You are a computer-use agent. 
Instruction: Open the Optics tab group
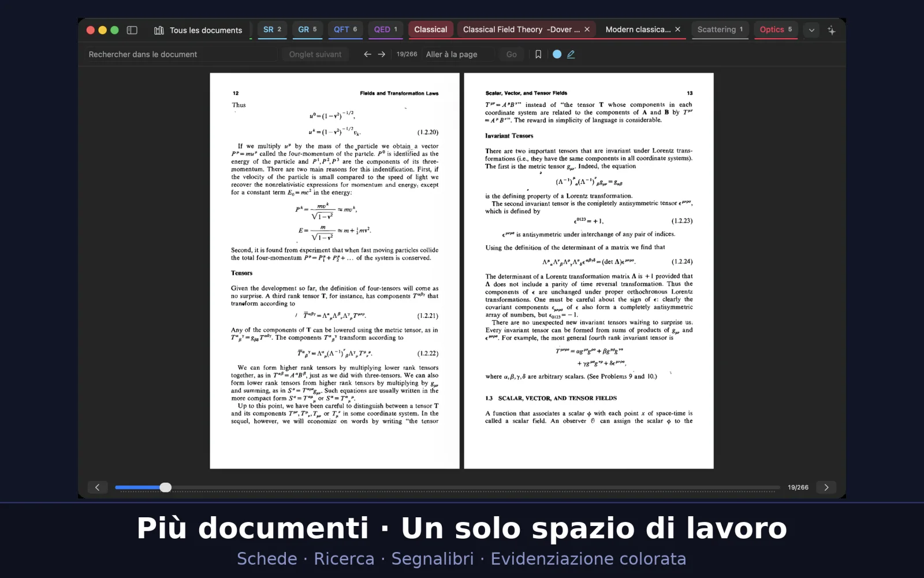click(x=776, y=29)
